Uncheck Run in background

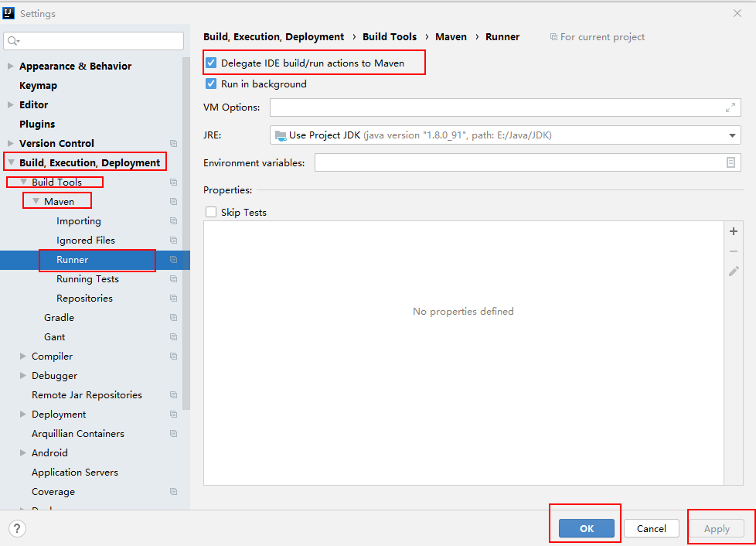click(x=211, y=84)
